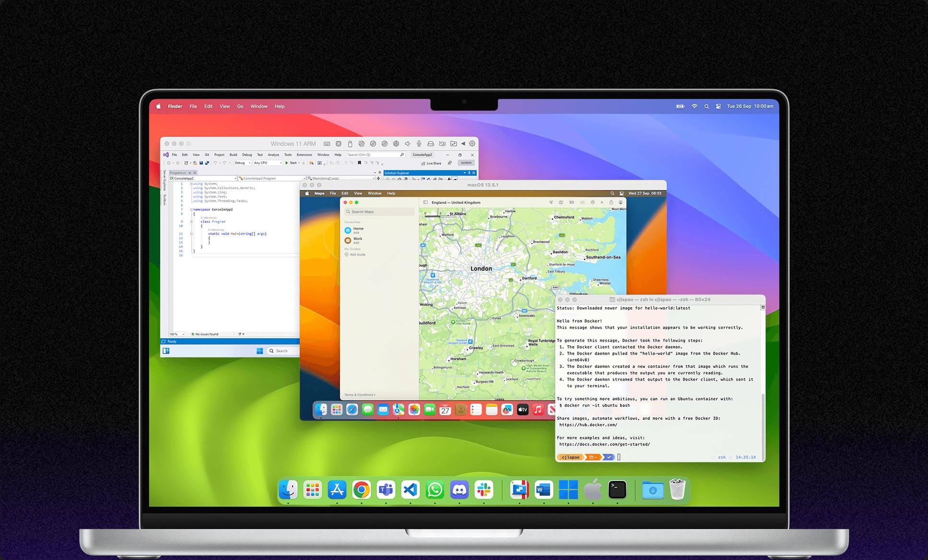Click the Save icon in Visual Studio's toolbar
This screenshot has height=560, width=928.
click(201, 163)
